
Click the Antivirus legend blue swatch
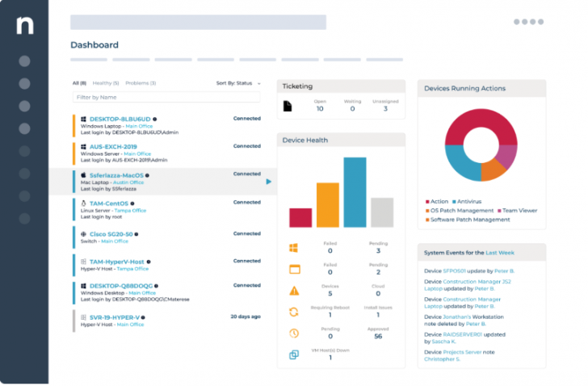click(454, 202)
